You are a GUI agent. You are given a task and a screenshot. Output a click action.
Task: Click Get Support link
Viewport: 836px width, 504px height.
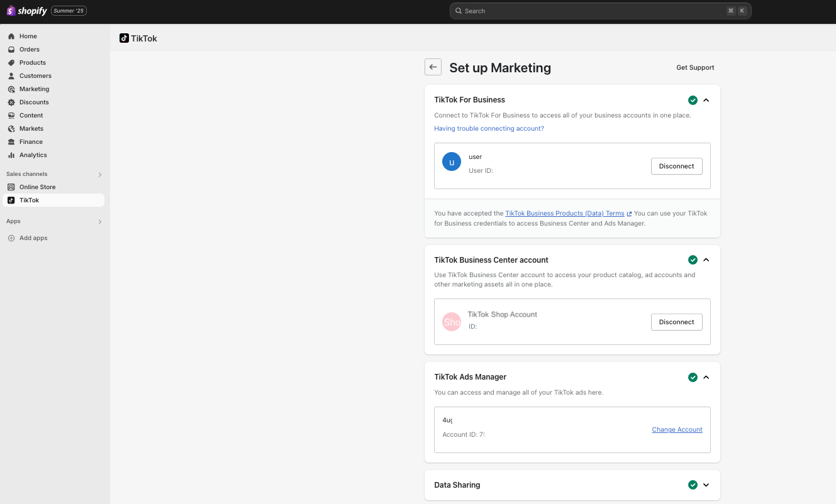click(695, 68)
